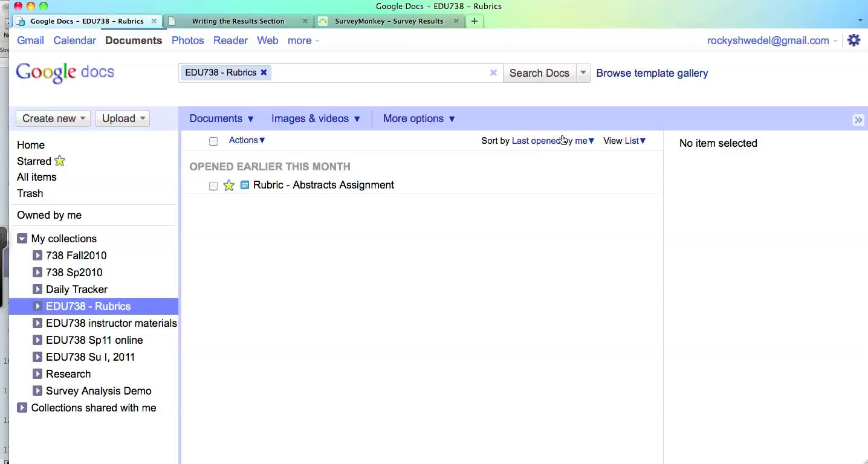This screenshot has height=464, width=868.
Task: Close the Google Docs - EDU738 - Rubrics tab
Action: click(x=154, y=21)
